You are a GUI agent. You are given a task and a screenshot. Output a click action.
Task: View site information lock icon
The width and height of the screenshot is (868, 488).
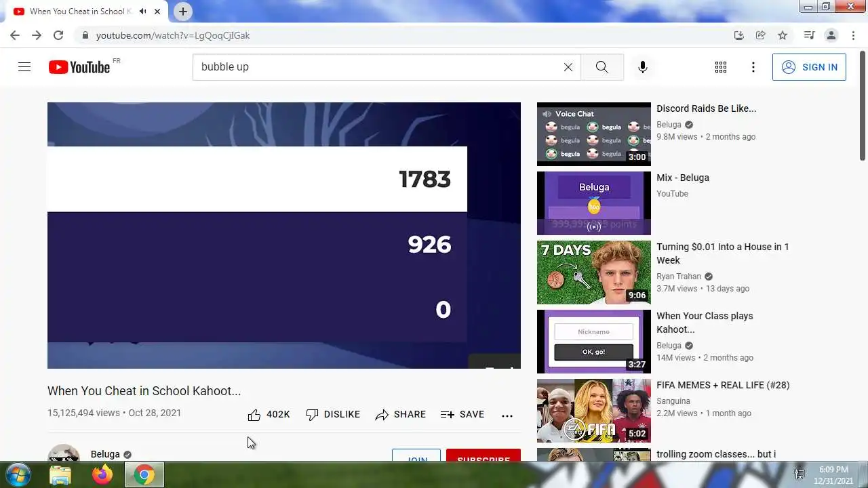coord(85,35)
